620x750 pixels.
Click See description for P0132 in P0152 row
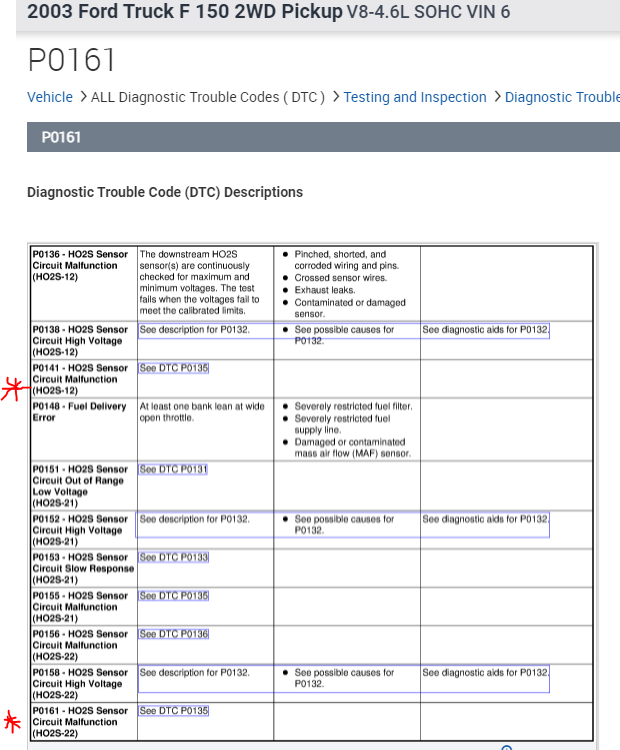(x=194, y=519)
